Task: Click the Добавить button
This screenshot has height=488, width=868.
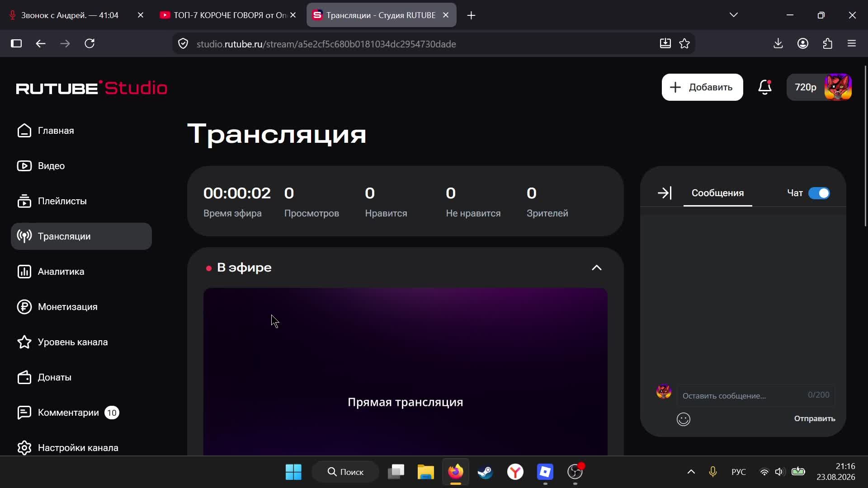Action: coord(702,87)
